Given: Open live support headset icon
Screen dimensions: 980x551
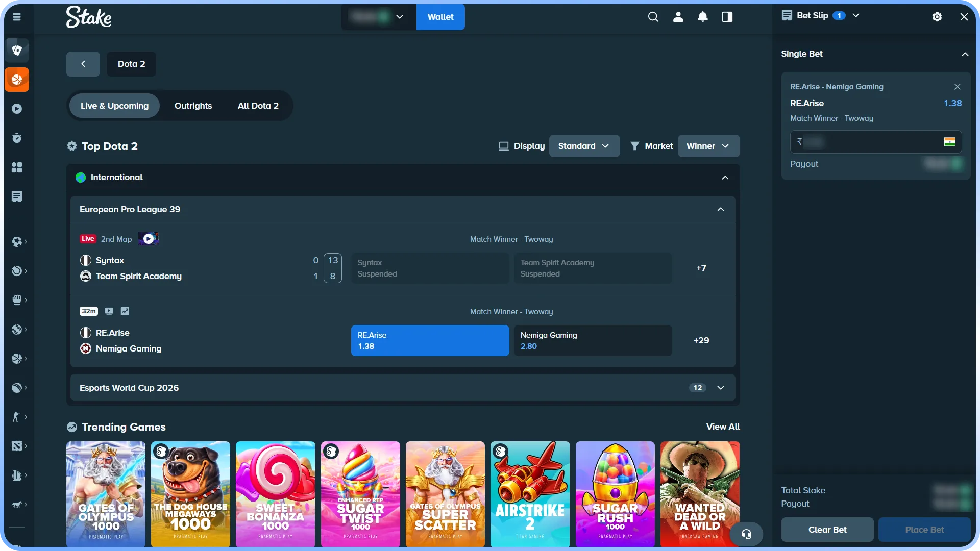Looking at the screenshot, I should pyautogui.click(x=746, y=534).
